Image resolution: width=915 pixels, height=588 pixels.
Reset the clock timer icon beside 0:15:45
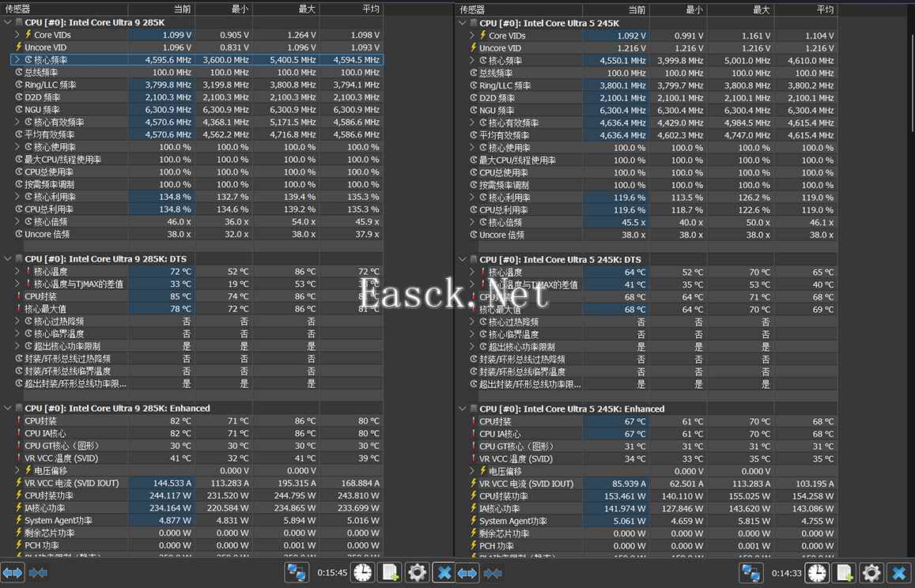pos(363,573)
